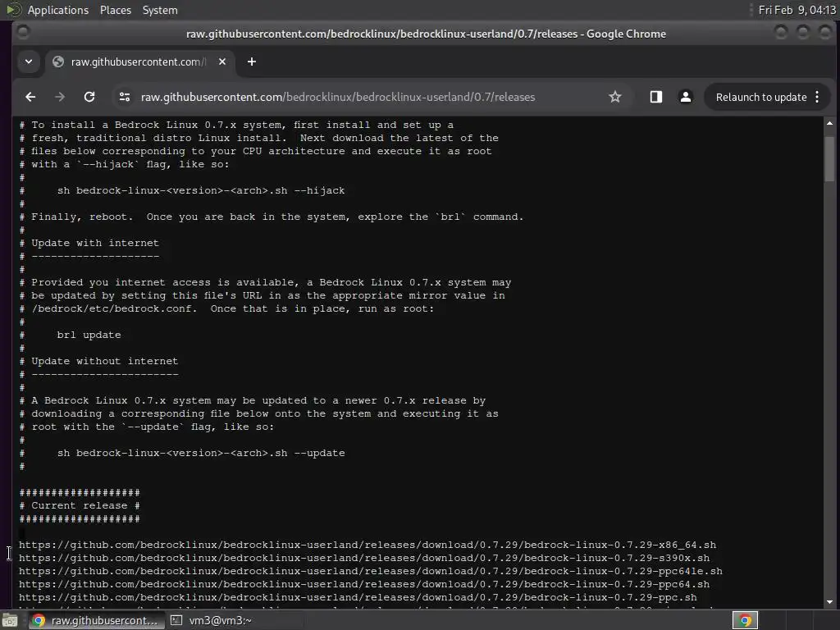Click the vertical scrollbar thumb

pos(829,159)
